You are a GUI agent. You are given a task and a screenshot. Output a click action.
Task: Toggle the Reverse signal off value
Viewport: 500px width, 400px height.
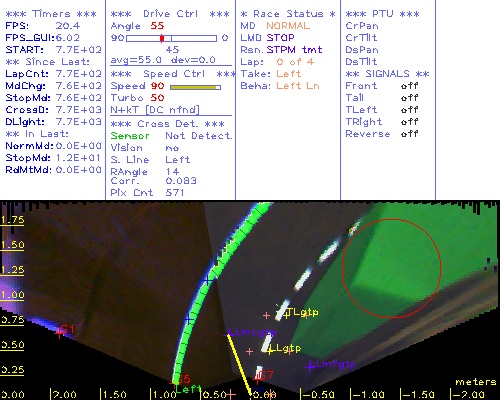click(410, 134)
